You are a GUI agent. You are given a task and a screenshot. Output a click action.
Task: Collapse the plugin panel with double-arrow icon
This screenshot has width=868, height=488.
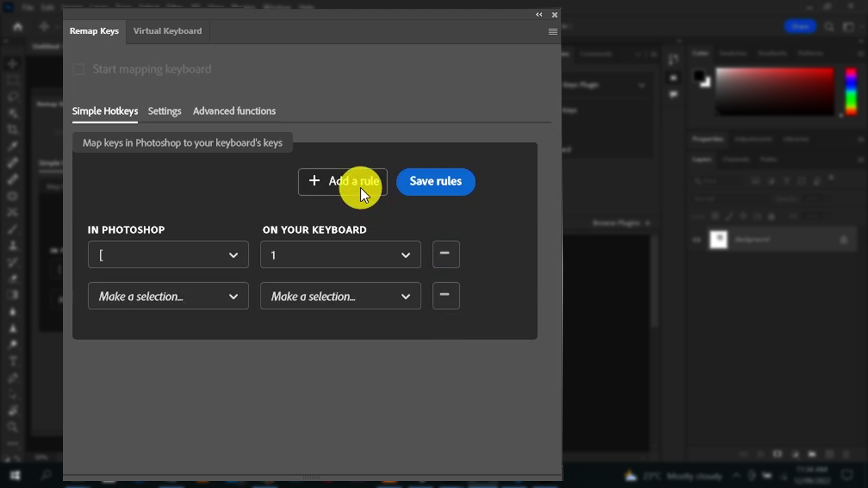pos(538,14)
